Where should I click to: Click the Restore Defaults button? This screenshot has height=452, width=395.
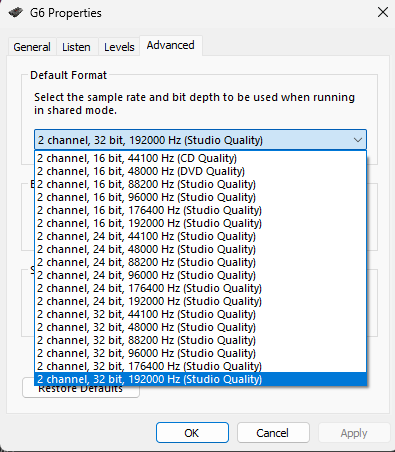81,392
